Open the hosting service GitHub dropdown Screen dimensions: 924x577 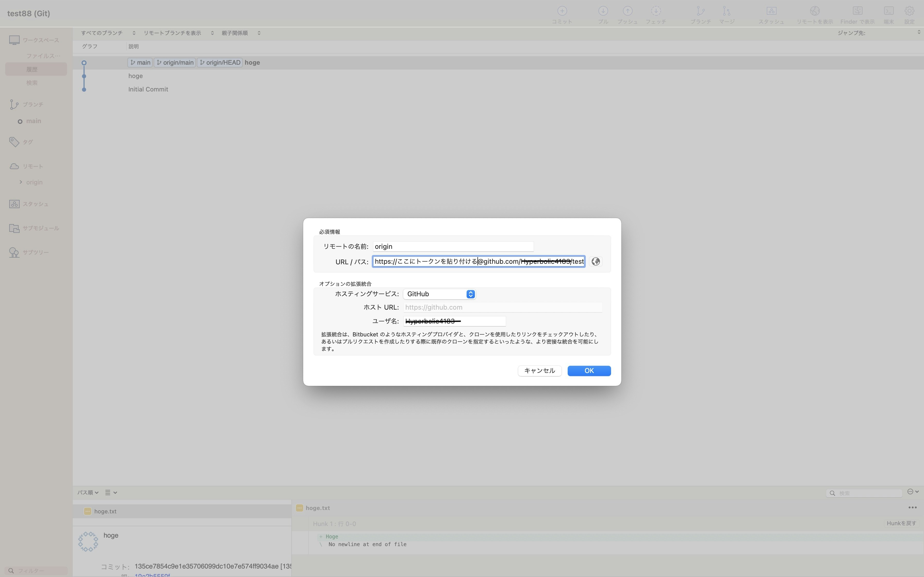439,294
